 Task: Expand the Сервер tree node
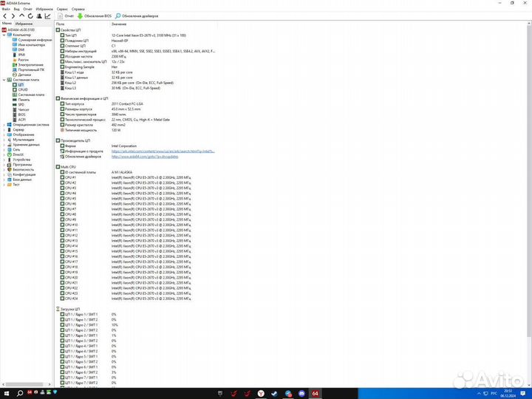[x=4, y=129]
